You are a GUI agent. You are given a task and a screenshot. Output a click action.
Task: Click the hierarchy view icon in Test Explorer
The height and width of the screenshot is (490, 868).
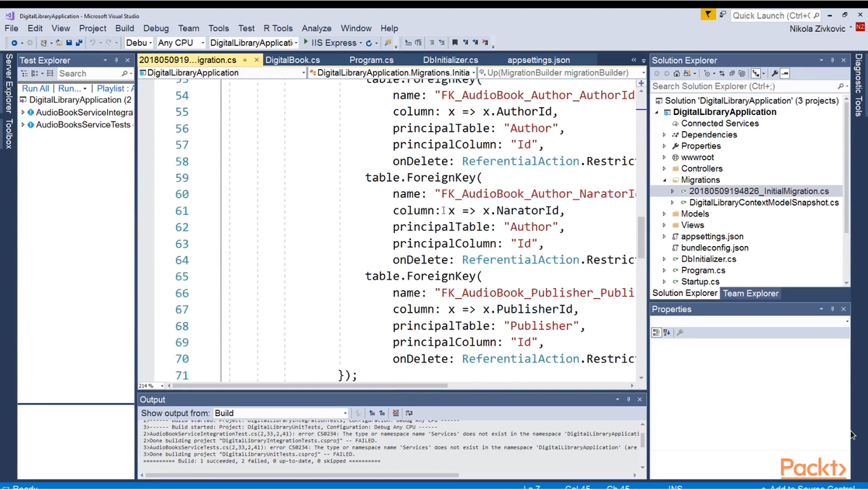[x=24, y=74]
